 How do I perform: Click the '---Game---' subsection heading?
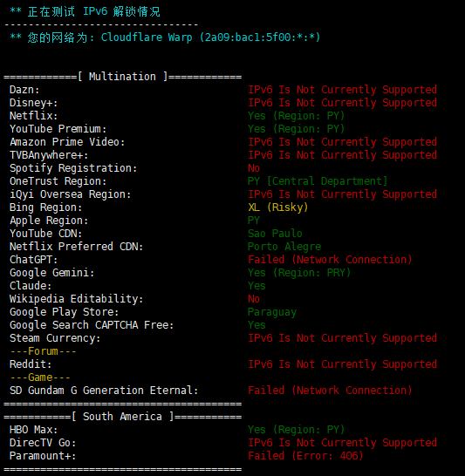point(40,377)
